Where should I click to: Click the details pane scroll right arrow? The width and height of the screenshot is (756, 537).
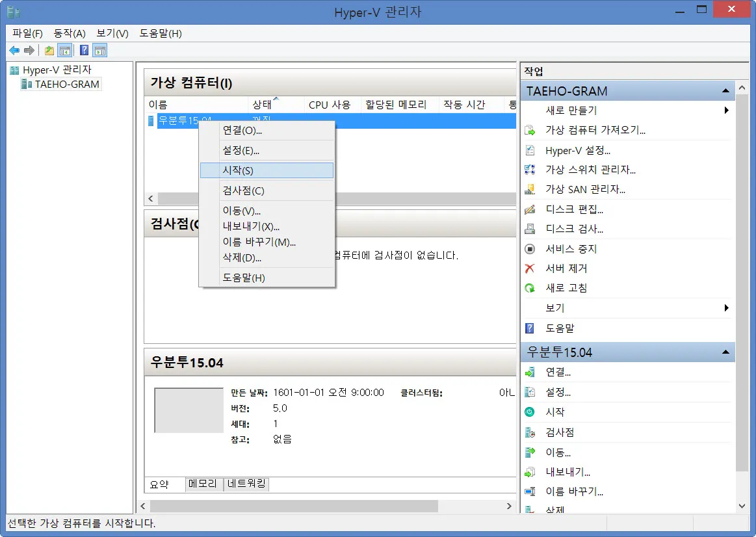509,506
